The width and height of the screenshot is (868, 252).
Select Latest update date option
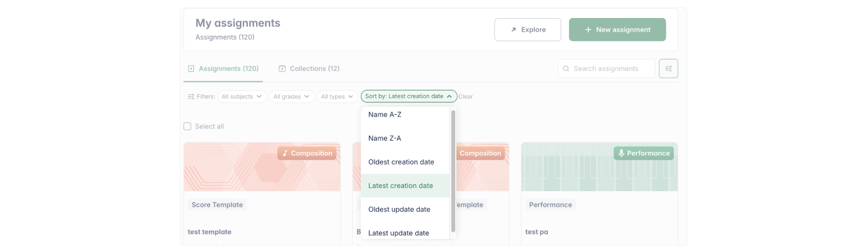(x=405, y=233)
